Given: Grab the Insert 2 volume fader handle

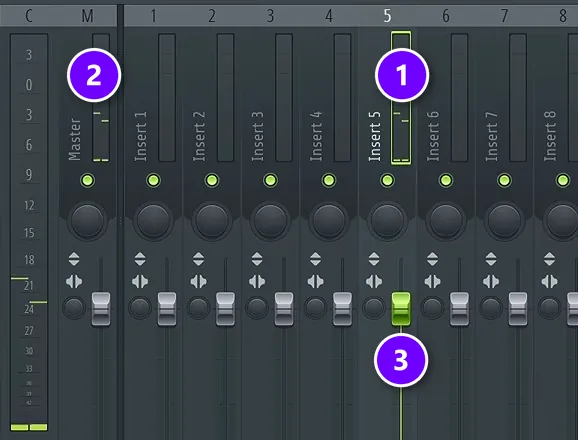Looking at the screenshot, I should click(225, 309).
